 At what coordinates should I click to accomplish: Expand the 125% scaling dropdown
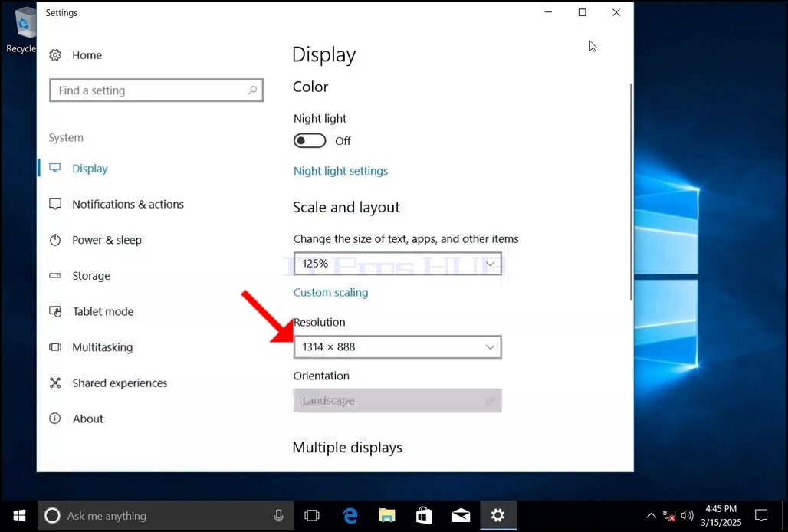(398, 264)
